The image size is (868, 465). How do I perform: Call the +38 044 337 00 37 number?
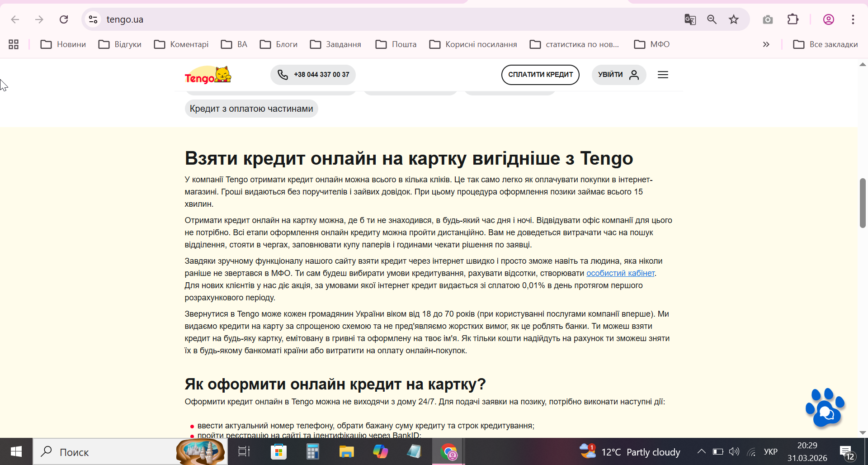pyautogui.click(x=313, y=75)
